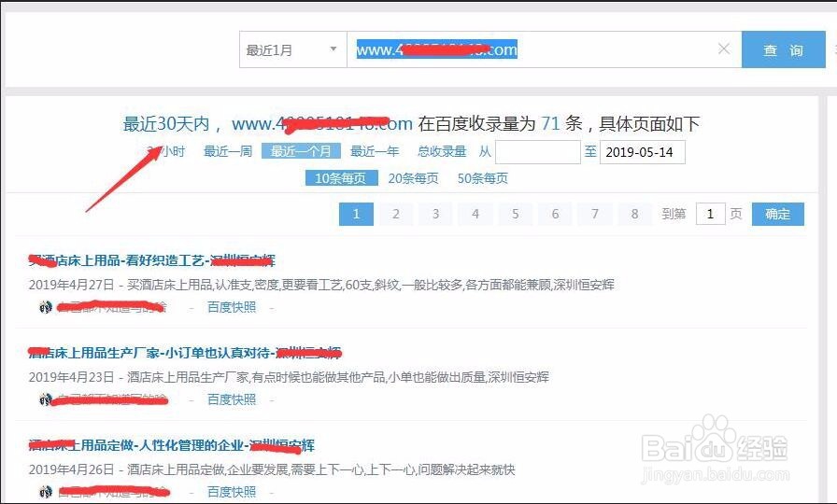Open the 最近1月 time range dropdown
This screenshot has width=837, height=504.
[292, 49]
